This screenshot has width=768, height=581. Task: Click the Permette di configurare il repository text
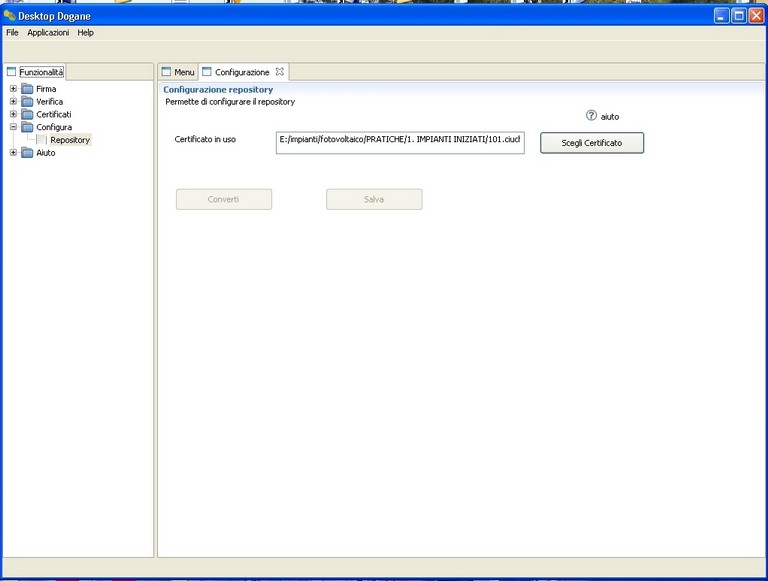[x=230, y=102]
